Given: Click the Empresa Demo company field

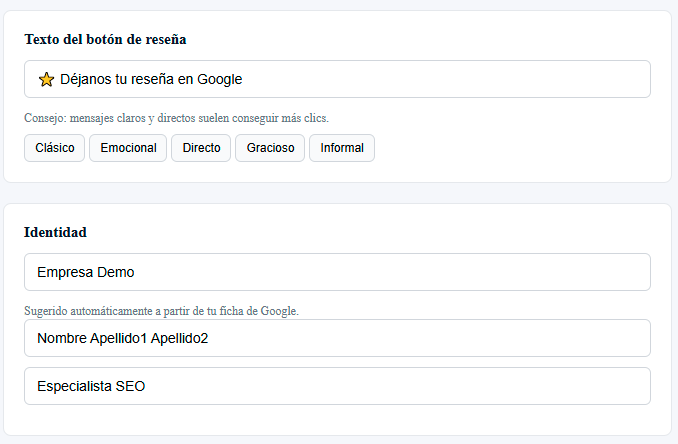Looking at the screenshot, I should [x=337, y=272].
